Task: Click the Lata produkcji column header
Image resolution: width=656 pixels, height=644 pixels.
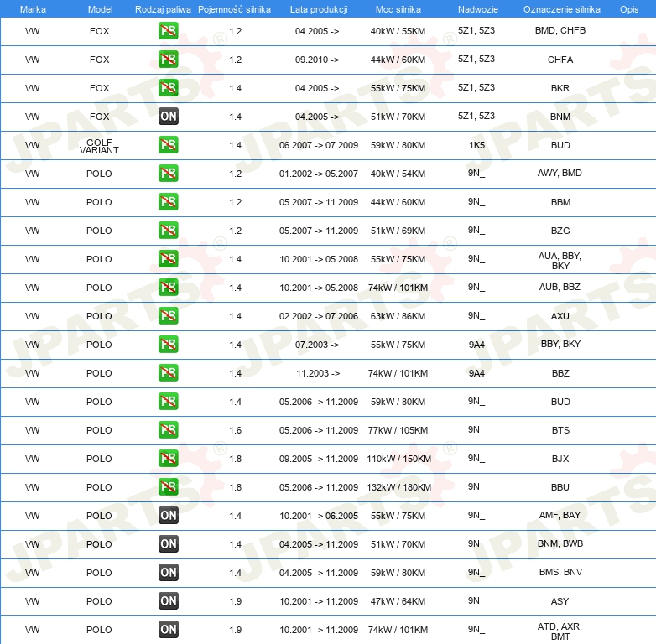Action: [319, 9]
